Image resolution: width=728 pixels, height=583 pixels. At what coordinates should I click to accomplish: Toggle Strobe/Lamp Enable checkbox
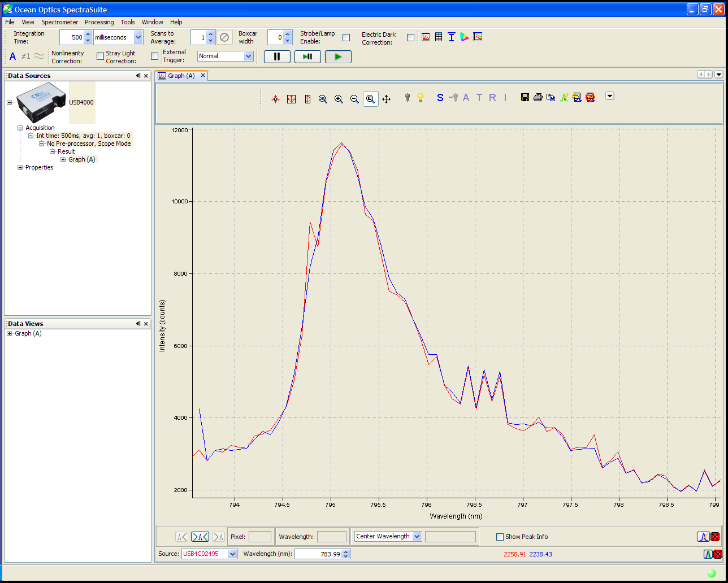click(x=346, y=37)
